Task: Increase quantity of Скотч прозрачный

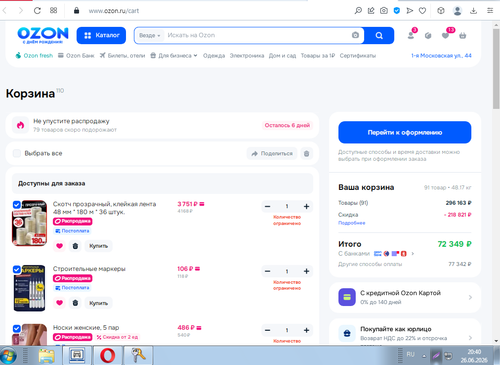Action: pyautogui.click(x=307, y=206)
